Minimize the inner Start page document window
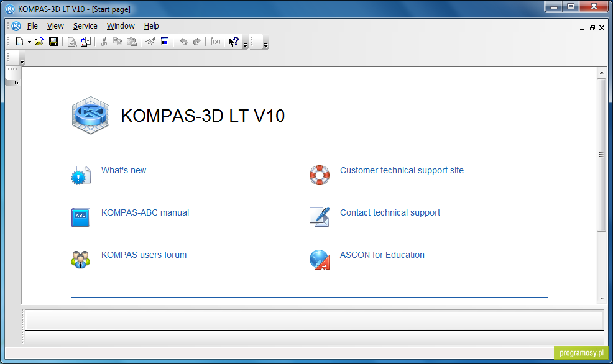Viewport: 613px width, 364px height. click(x=582, y=28)
